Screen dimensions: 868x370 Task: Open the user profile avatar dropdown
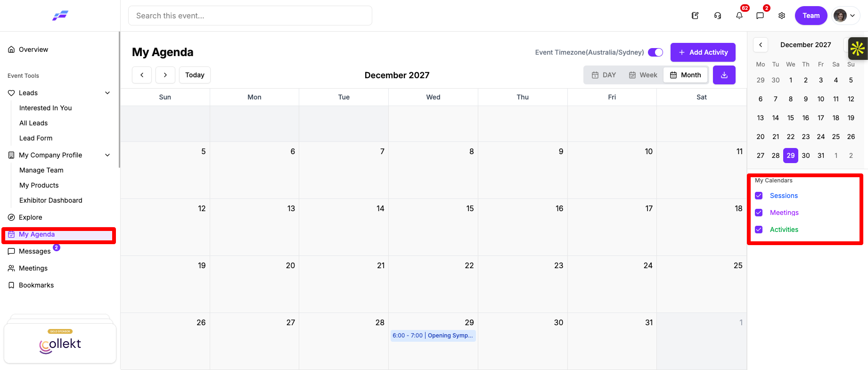[x=846, y=16]
